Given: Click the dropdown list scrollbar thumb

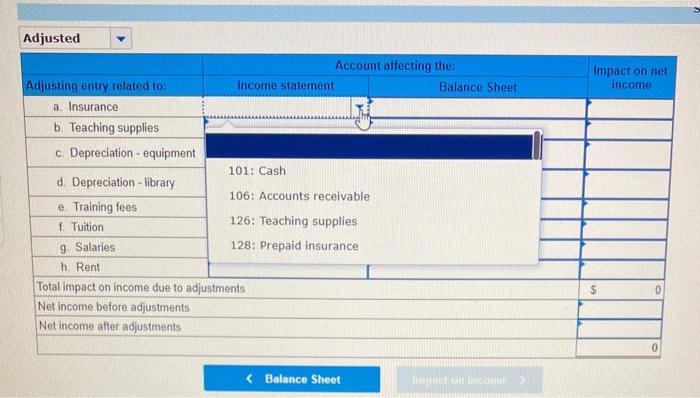Looking at the screenshot, I should point(537,145).
